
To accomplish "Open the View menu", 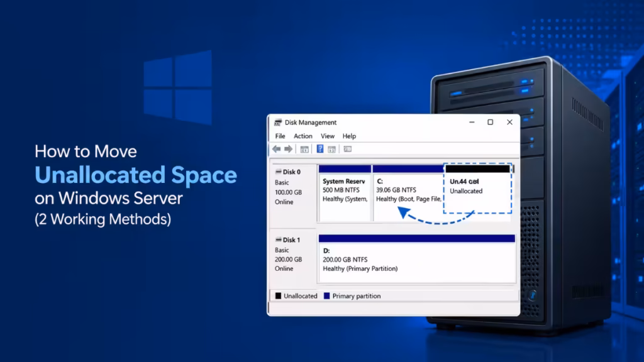I will 327,136.
